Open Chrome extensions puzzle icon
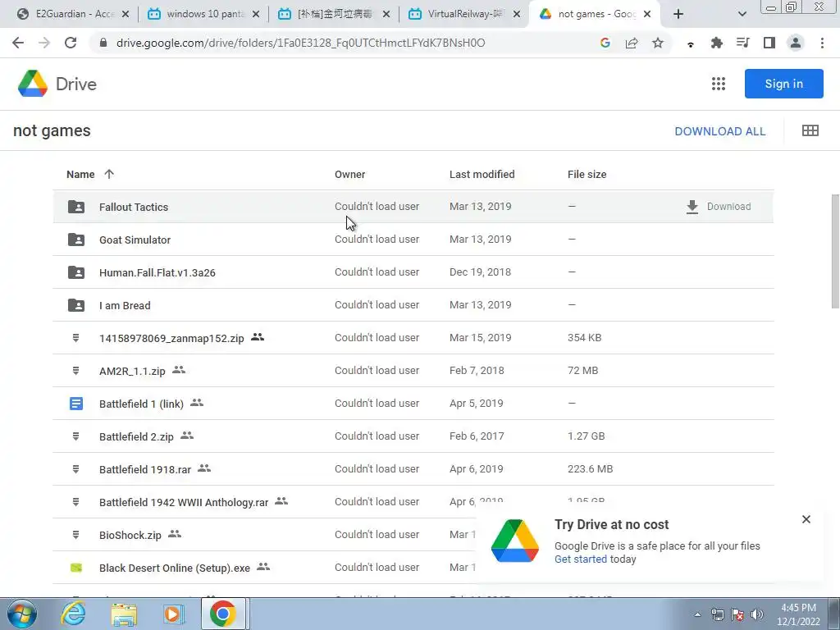This screenshot has width=840, height=630. click(716, 43)
